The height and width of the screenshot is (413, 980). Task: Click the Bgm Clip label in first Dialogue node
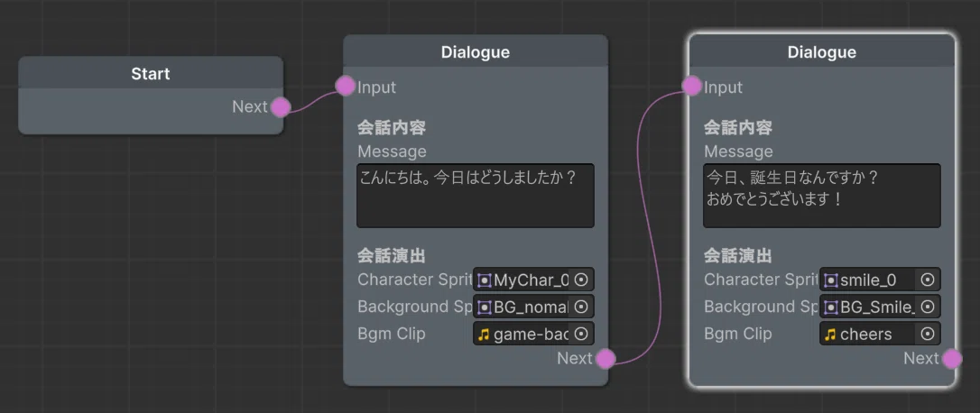[392, 334]
